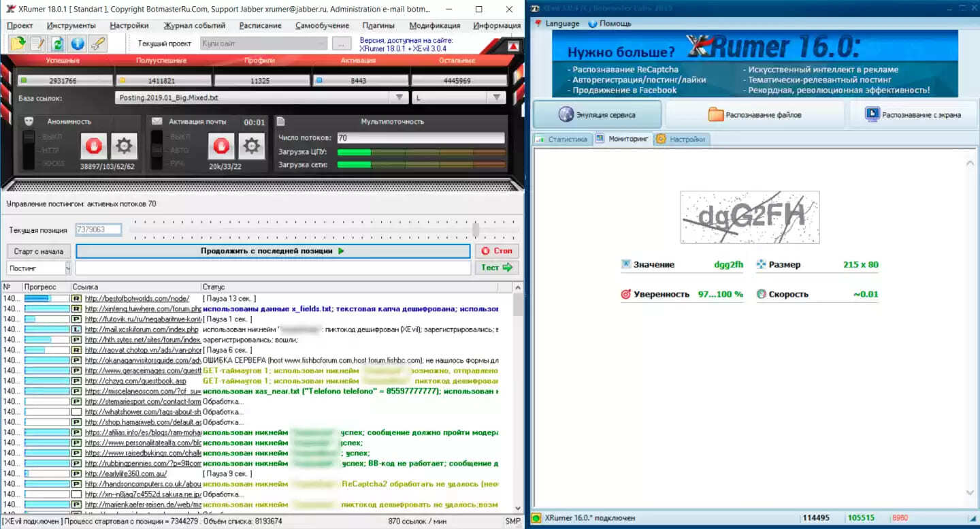Click the green Тест button
The image size is (980, 529).
[497, 268]
